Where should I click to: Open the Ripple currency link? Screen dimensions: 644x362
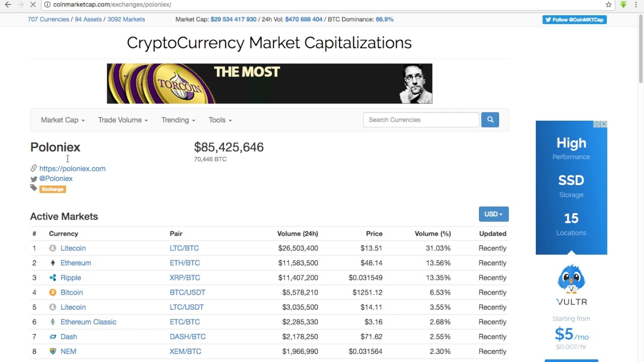(70, 278)
